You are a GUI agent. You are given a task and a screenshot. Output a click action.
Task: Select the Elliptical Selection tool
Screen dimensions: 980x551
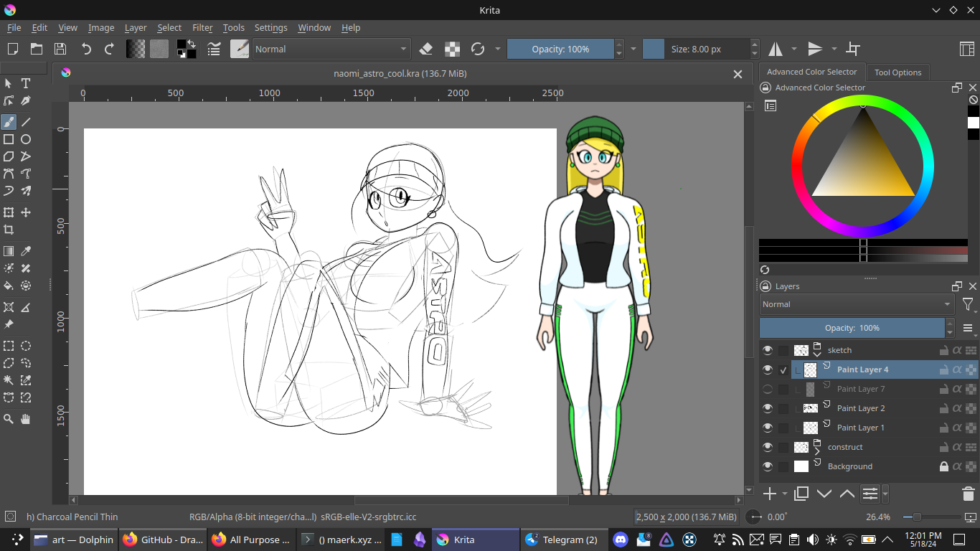26,346
